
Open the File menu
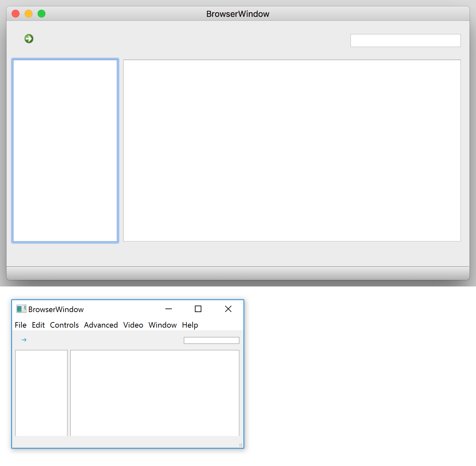pos(21,325)
